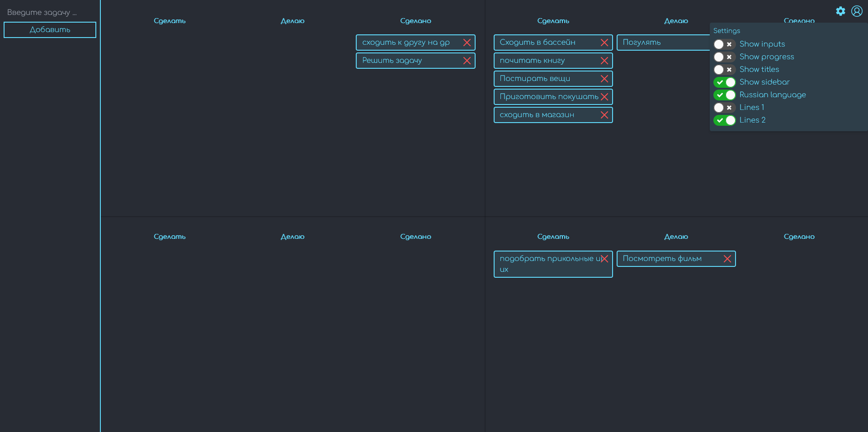Delete "Посмотреть фильм" with the X

[728, 259]
